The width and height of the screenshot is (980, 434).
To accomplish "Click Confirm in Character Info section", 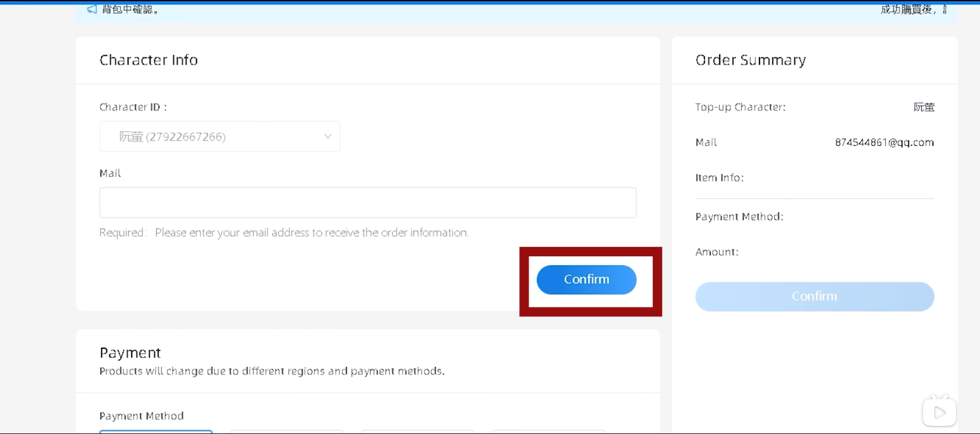I will [x=586, y=280].
